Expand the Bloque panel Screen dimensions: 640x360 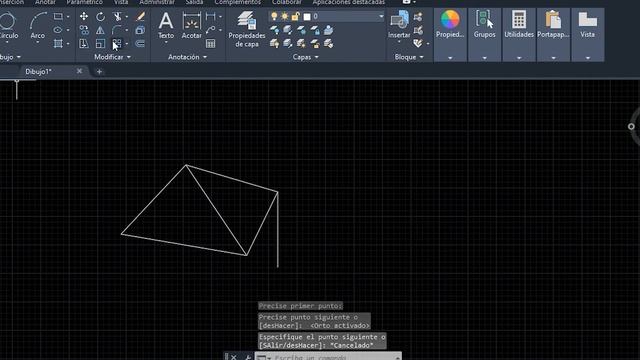point(409,57)
